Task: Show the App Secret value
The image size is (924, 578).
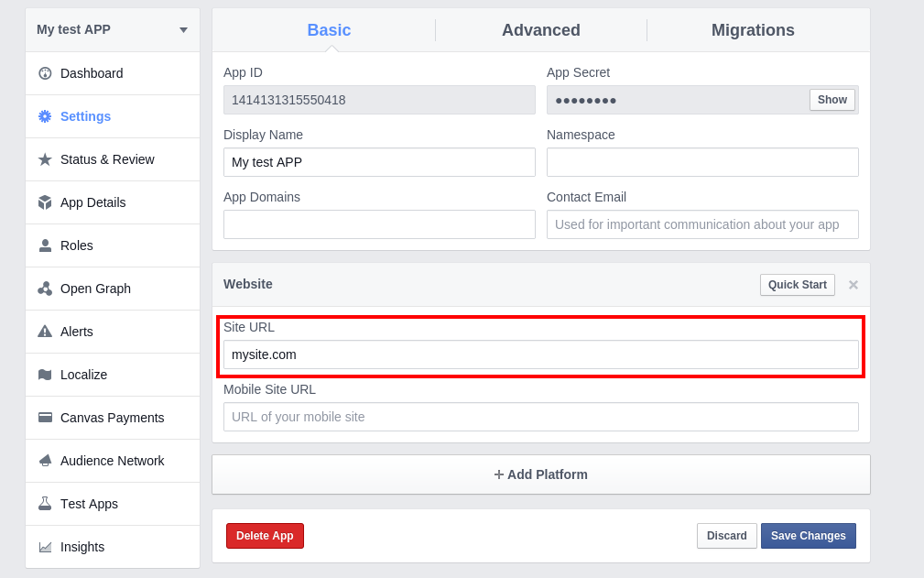Action: [x=832, y=100]
